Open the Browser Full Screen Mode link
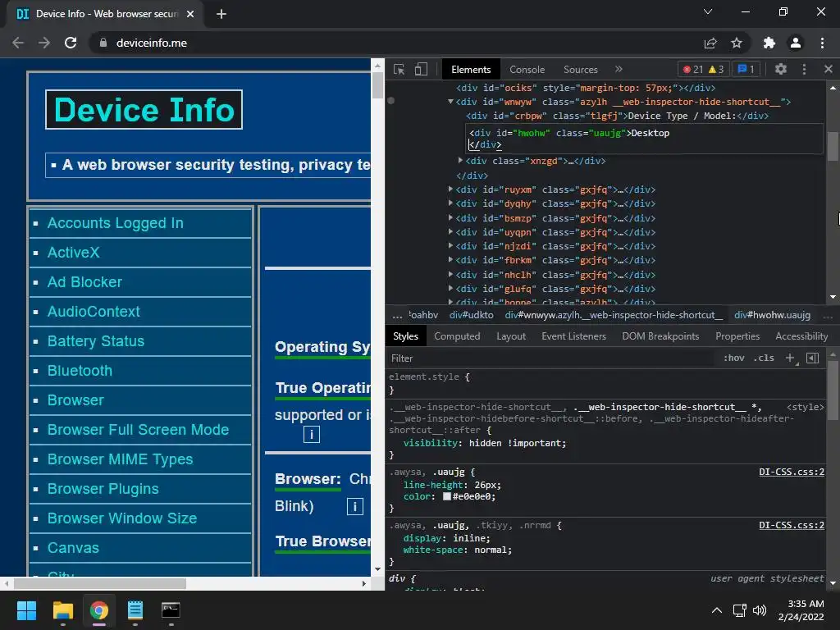This screenshot has height=630, width=840. click(x=138, y=430)
